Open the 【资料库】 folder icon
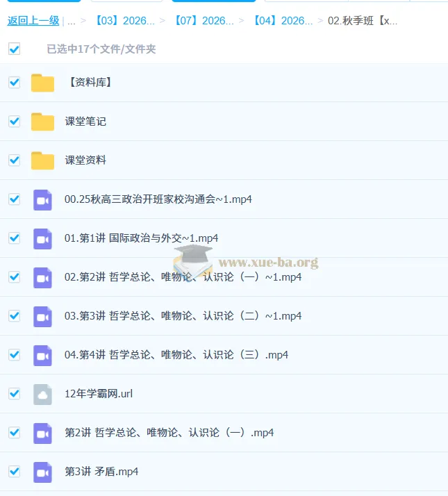This screenshot has height=496, width=448. point(42,83)
